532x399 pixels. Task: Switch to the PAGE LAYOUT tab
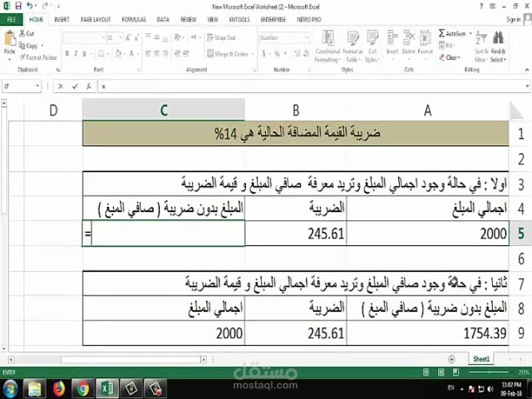(x=96, y=19)
